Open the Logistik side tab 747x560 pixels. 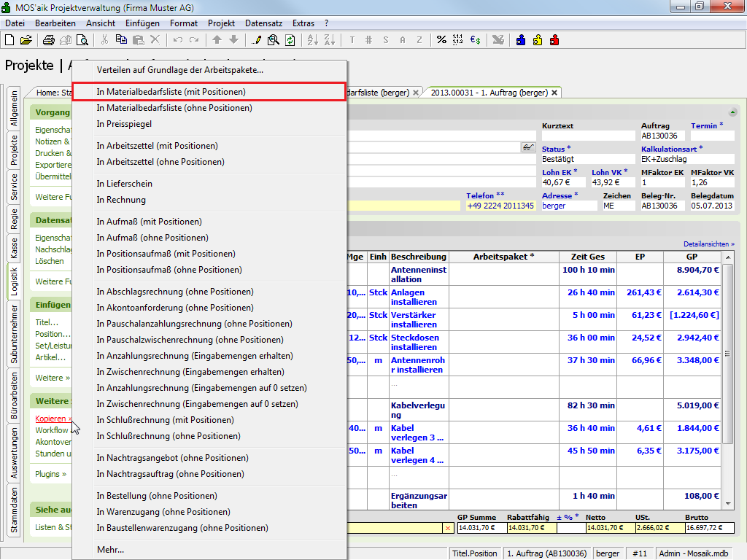coord(14,281)
